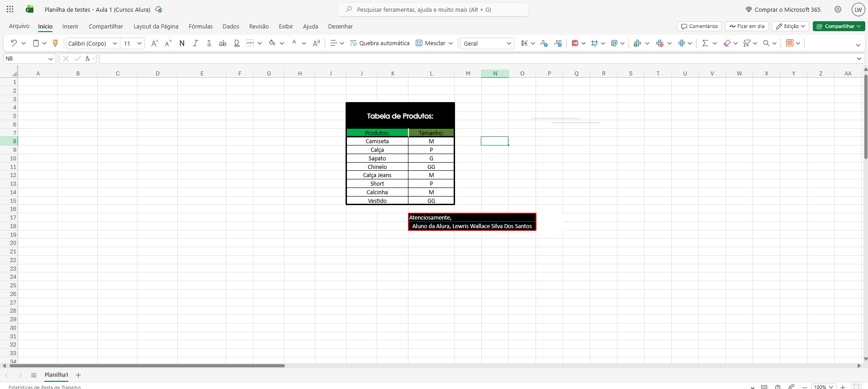Click the Comentários button

point(699,26)
